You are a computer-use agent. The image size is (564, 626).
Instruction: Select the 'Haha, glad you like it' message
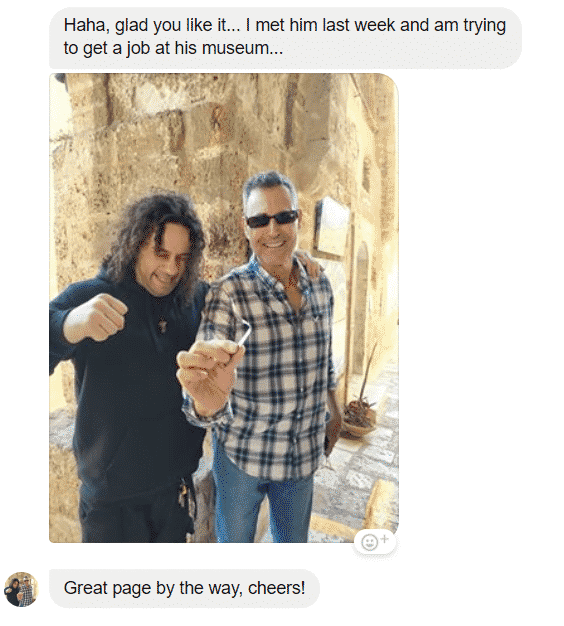point(285,37)
